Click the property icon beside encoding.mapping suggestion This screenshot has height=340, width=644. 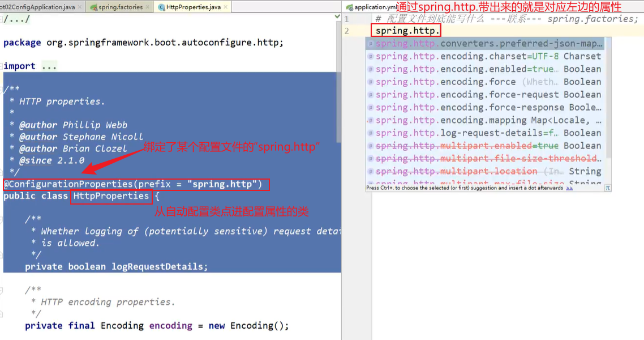[370, 120]
